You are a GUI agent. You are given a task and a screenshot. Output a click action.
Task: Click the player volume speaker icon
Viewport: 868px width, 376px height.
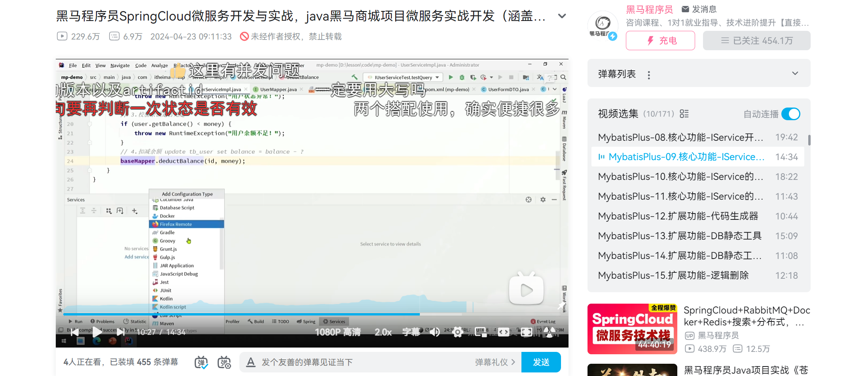click(434, 332)
